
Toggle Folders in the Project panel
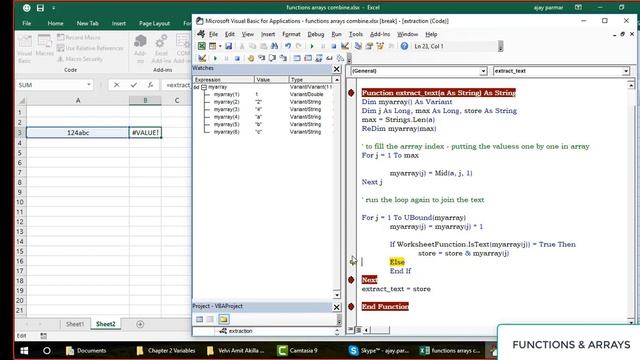(x=224, y=319)
